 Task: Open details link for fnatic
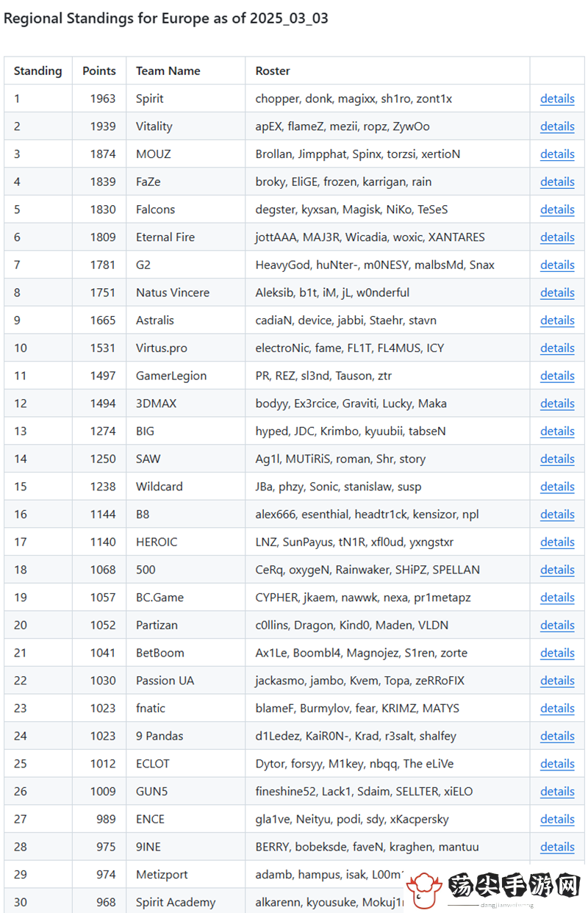point(557,709)
